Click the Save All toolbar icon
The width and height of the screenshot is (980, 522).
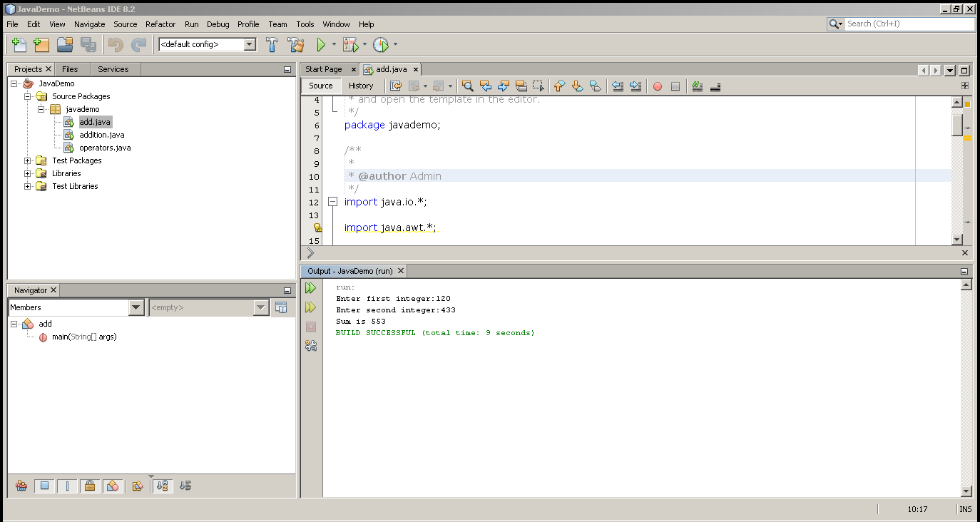88,44
